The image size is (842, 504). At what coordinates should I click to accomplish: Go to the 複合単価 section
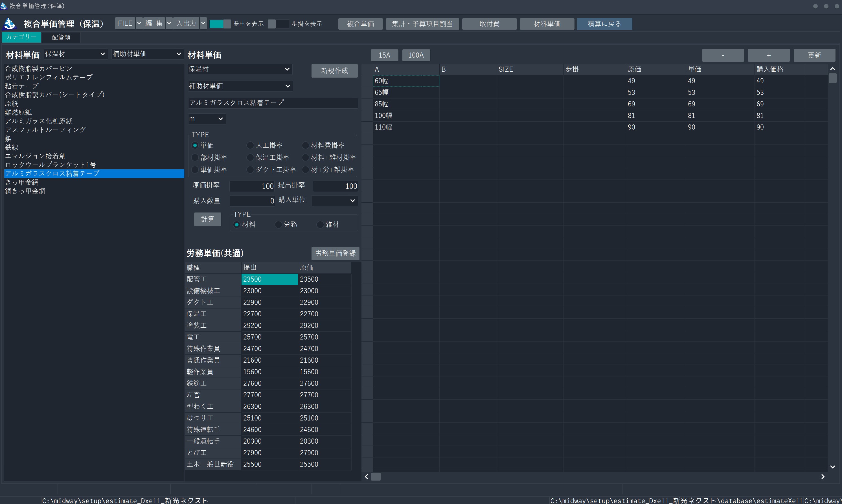pyautogui.click(x=360, y=24)
